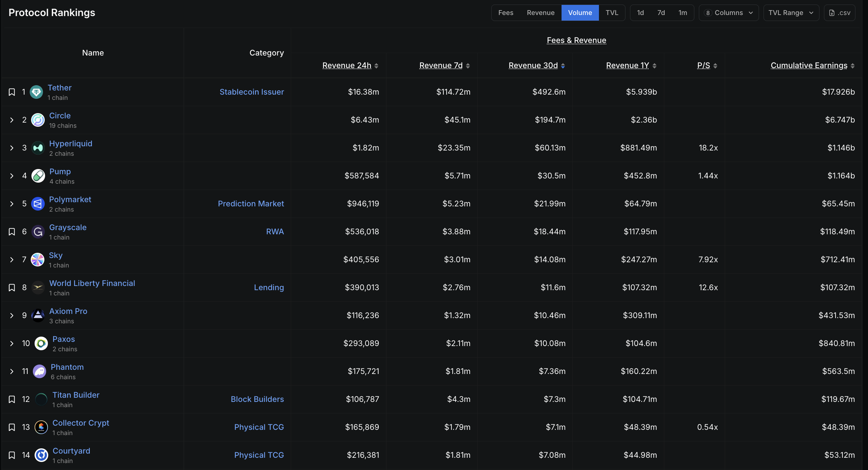Switch to the Revenue tab
The image size is (868, 470).
[x=541, y=13]
